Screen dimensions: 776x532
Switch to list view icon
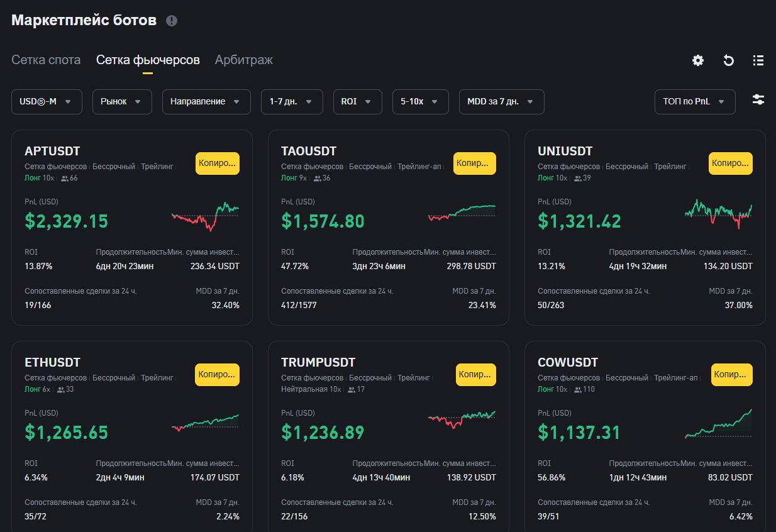pos(758,60)
